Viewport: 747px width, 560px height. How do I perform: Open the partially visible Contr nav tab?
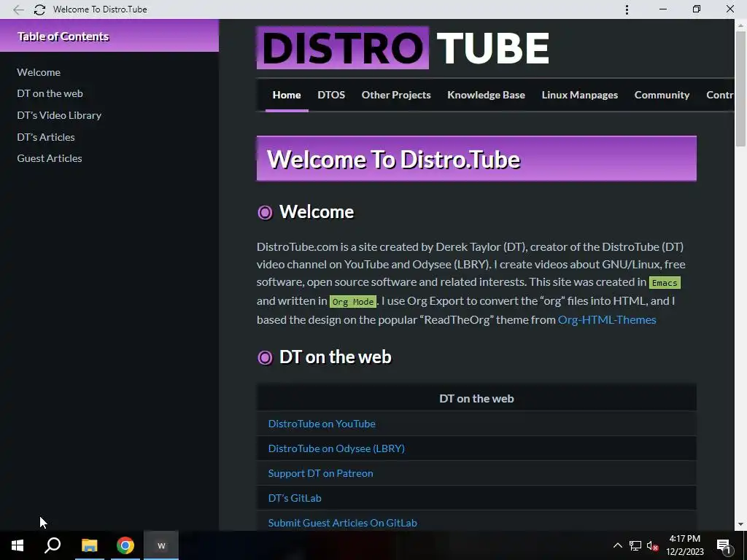click(x=719, y=95)
